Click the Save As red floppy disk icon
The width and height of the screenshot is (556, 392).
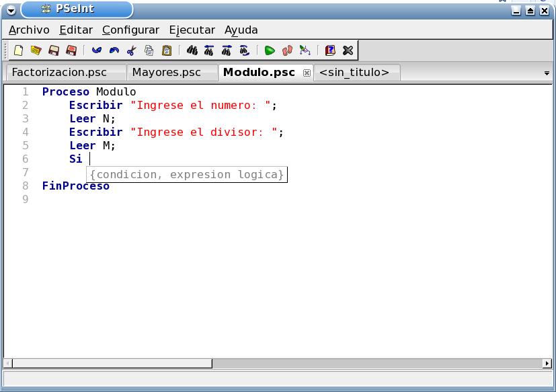71,50
